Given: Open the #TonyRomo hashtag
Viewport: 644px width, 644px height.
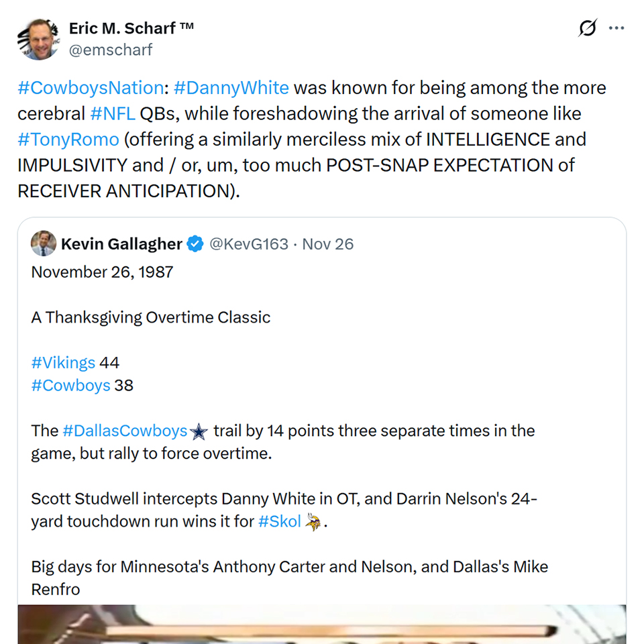Looking at the screenshot, I should point(68,140).
